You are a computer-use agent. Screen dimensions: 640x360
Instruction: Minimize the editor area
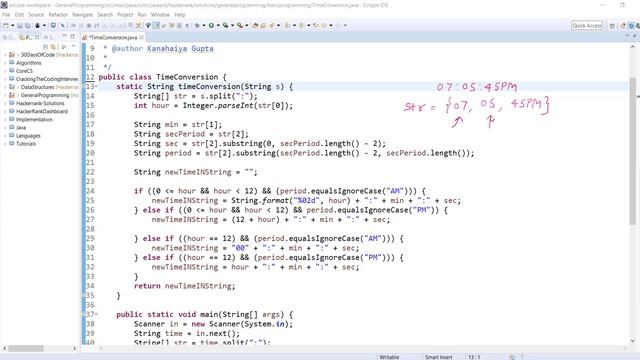pyautogui.click(x=627, y=36)
